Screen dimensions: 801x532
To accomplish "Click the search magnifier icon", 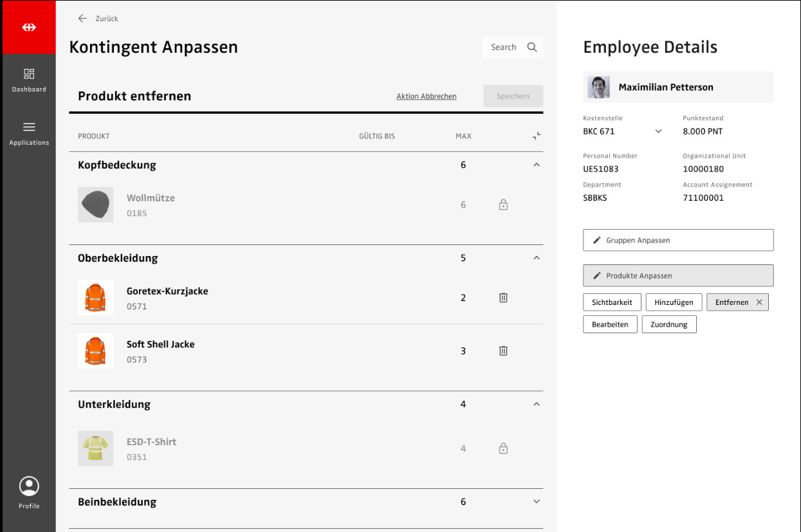I will point(532,47).
